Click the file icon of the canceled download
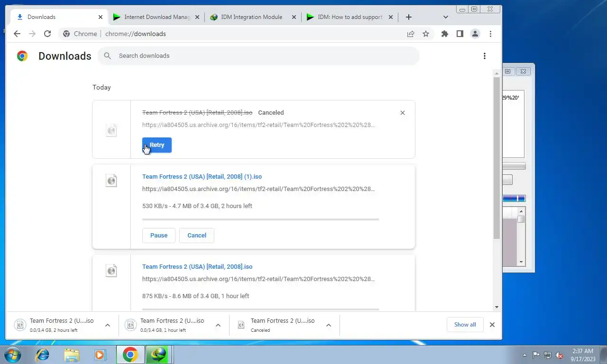 click(x=111, y=130)
